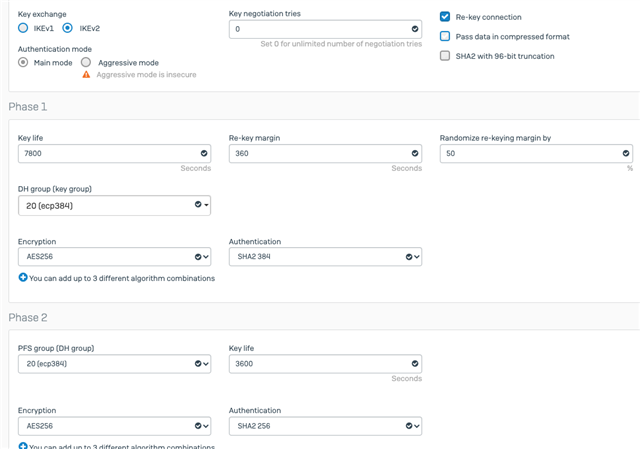
Task: Expand the PFS group (DH group) dropdown
Action: 114,364
